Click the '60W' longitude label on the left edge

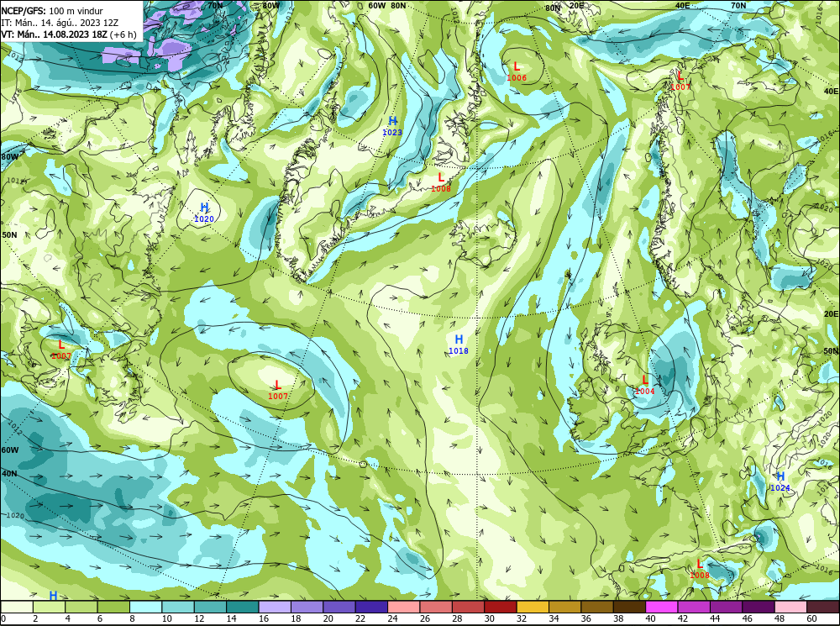[x=9, y=450]
